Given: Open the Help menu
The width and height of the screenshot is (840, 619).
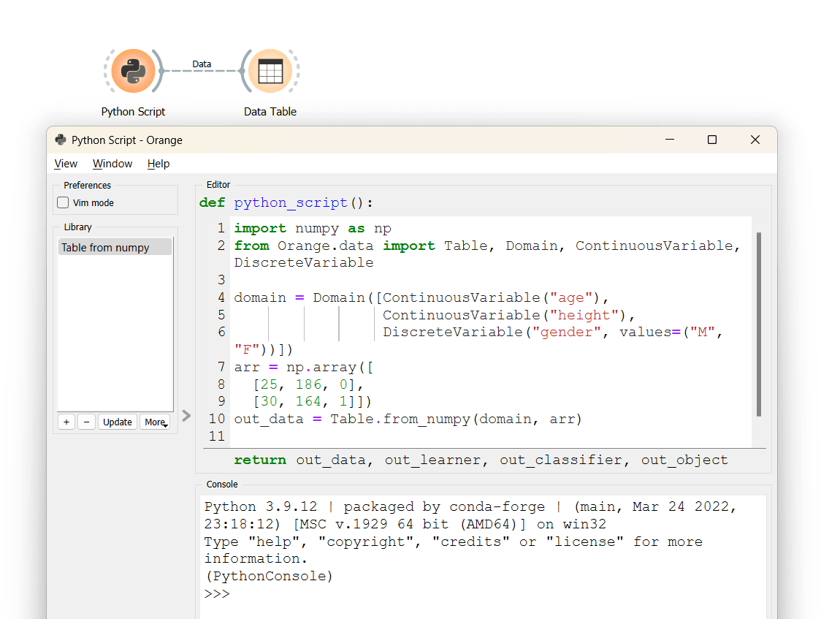Looking at the screenshot, I should [x=159, y=164].
